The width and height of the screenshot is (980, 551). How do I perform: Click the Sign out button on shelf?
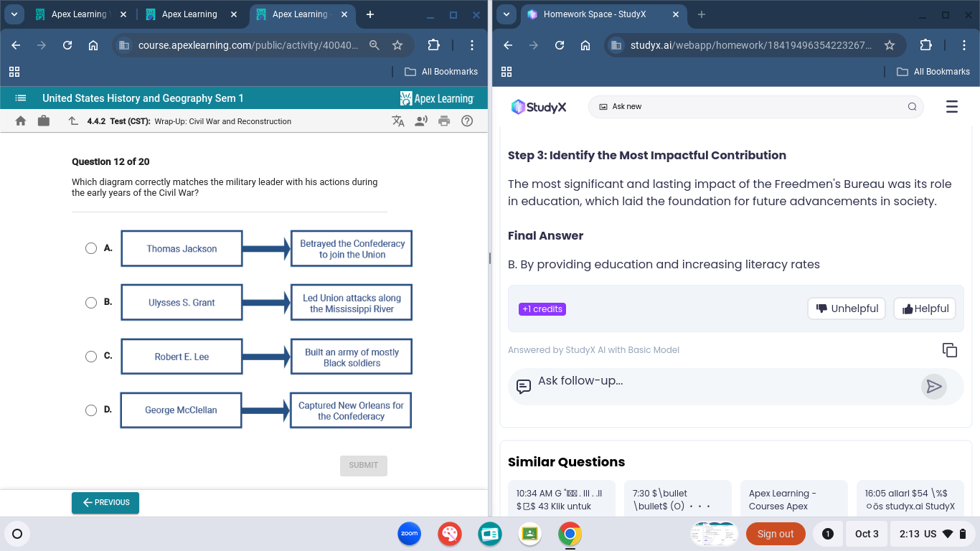[776, 534]
